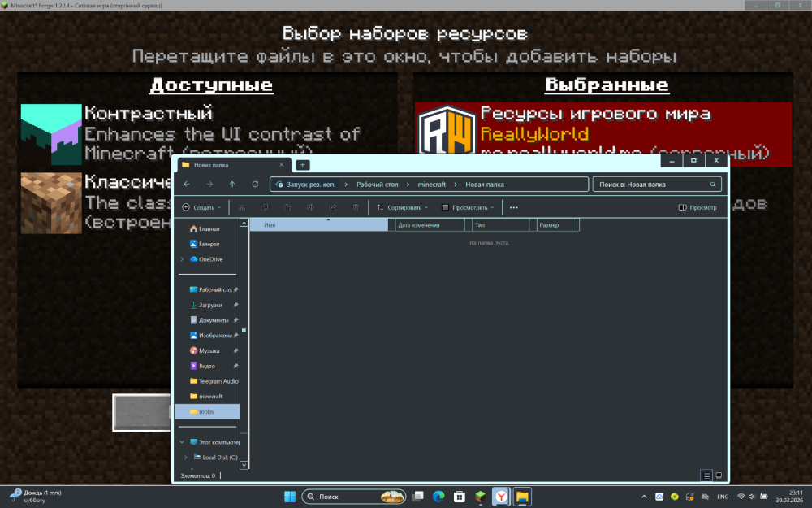Viewport: 812px width, 508px height.
Task: Open weather widget Дождь on taskbar
Action: (36, 496)
